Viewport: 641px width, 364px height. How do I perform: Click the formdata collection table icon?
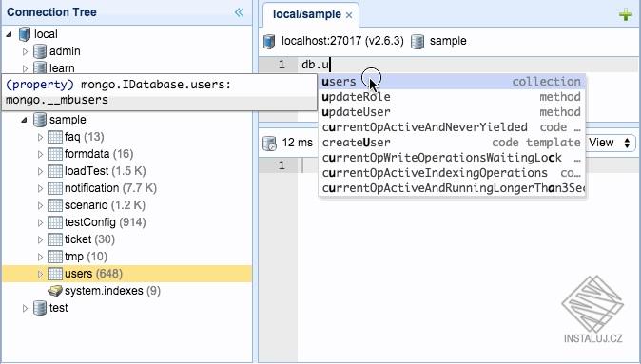[x=55, y=154]
